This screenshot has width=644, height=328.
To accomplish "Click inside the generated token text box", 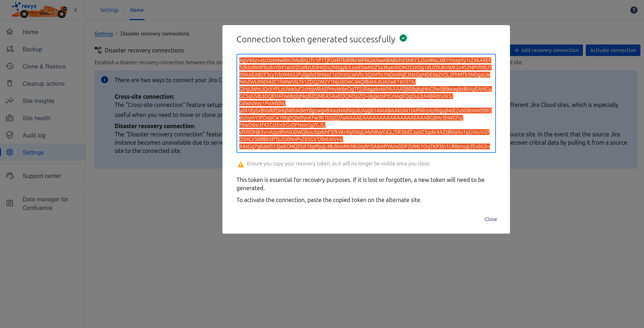I will click(366, 103).
